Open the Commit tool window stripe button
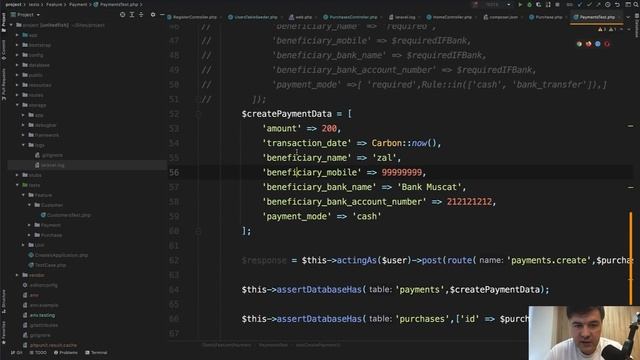640x360 pixels. 4,50
